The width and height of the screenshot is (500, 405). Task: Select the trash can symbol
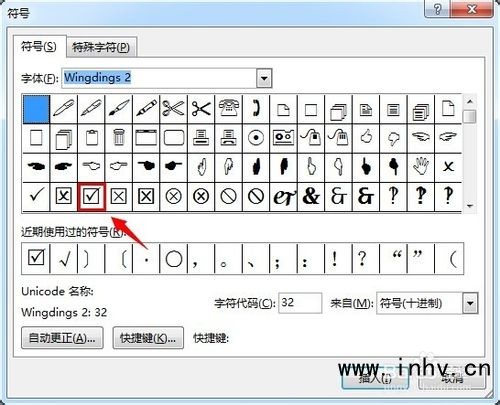pos(118,138)
